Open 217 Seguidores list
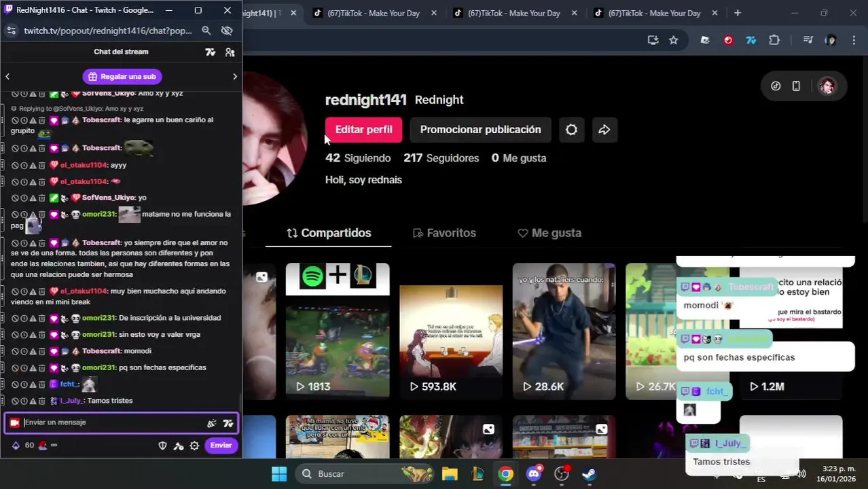 click(x=441, y=158)
